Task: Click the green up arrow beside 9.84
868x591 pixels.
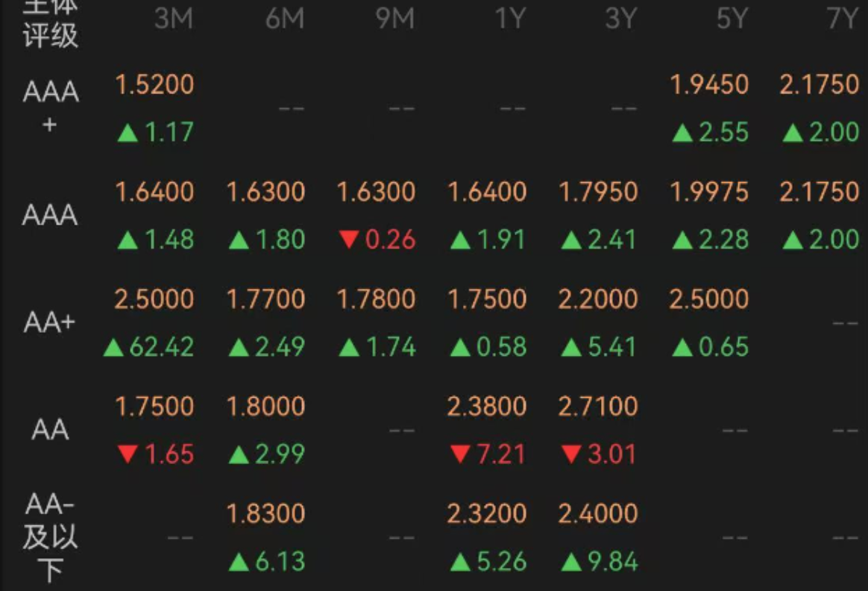Action: (x=572, y=562)
